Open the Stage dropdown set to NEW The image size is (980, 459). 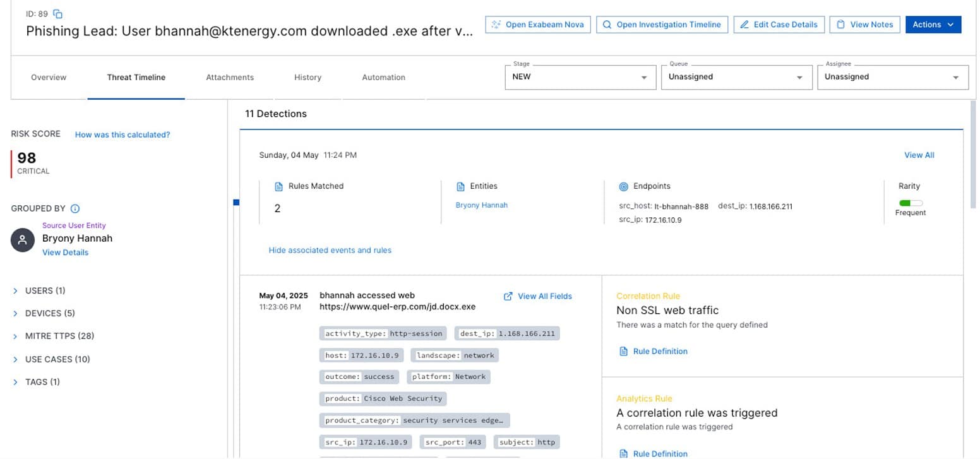(x=579, y=77)
